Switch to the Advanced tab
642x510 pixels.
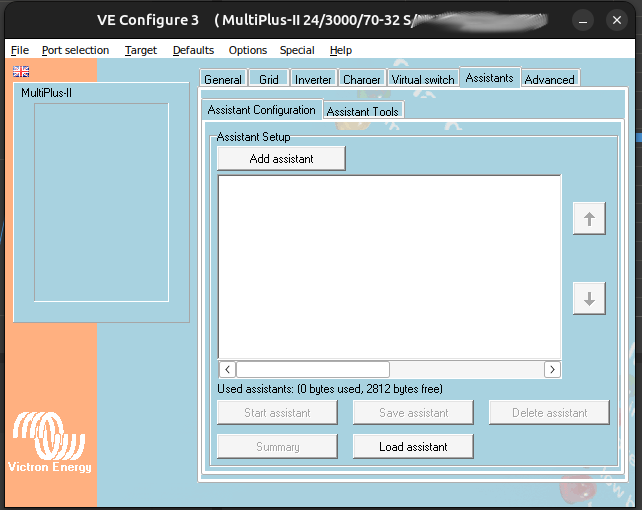tap(549, 79)
